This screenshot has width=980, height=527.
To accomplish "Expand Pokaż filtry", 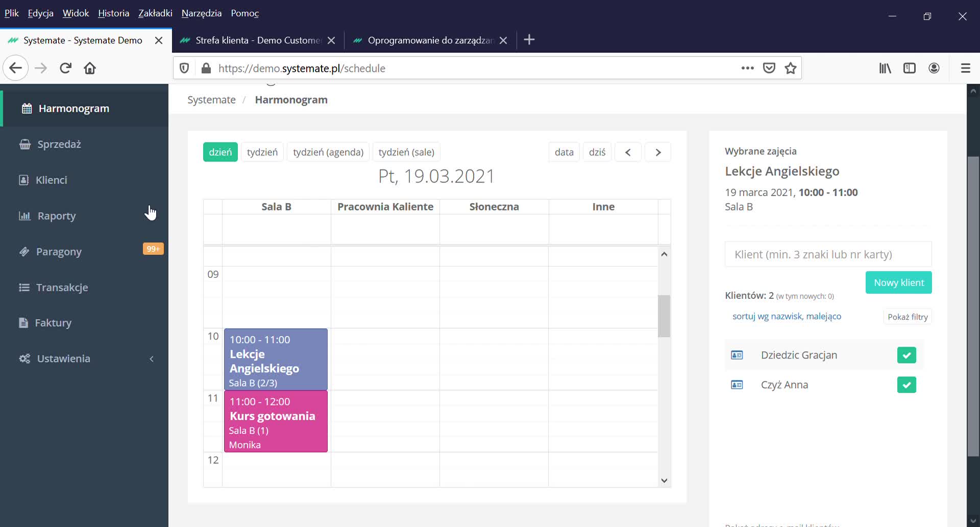I will (x=908, y=317).
